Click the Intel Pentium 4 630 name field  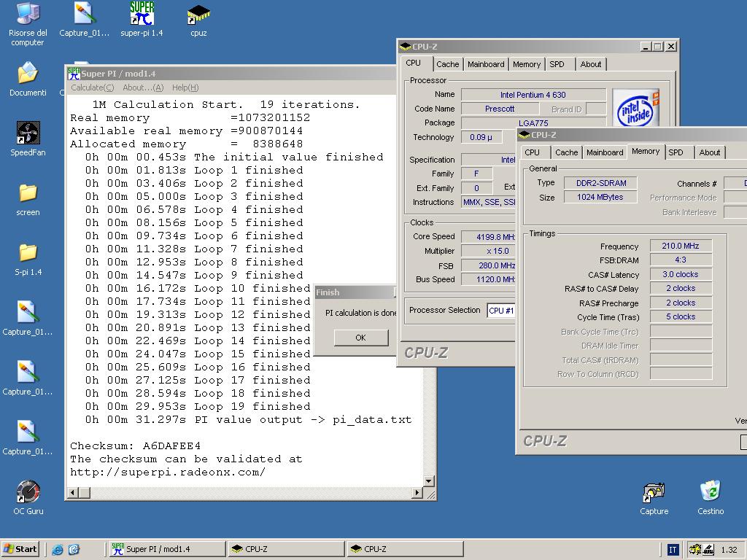pyautogui.click(x=533, y=95)
